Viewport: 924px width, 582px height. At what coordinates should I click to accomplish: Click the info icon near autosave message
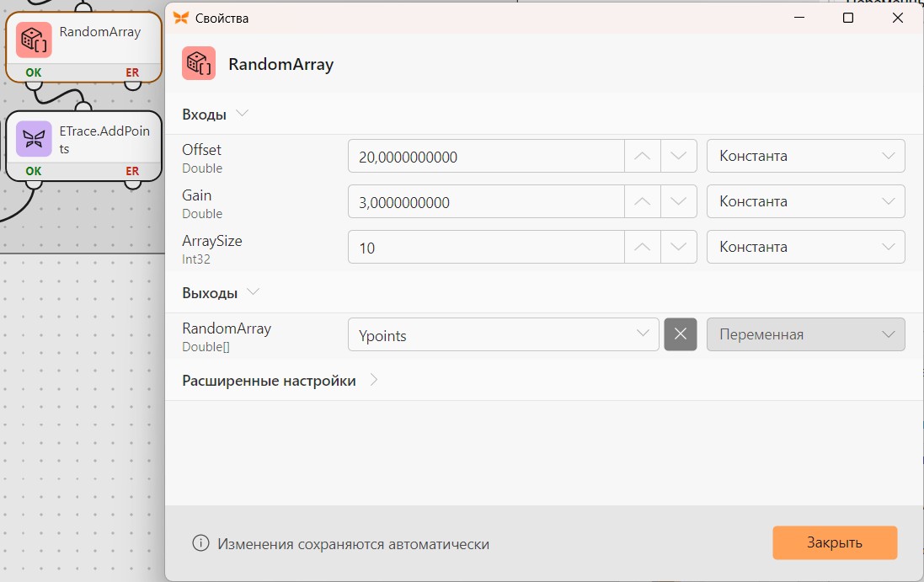pos(200,543)
